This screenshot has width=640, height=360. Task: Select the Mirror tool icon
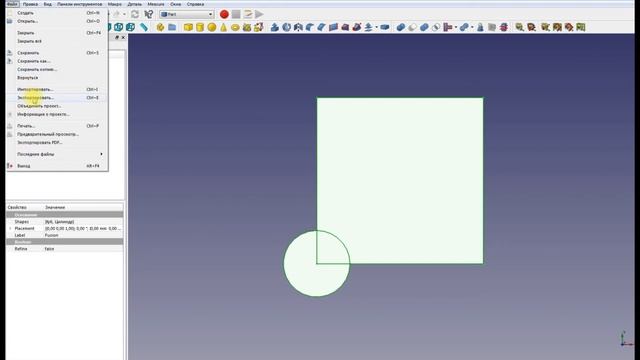point(298,27)
